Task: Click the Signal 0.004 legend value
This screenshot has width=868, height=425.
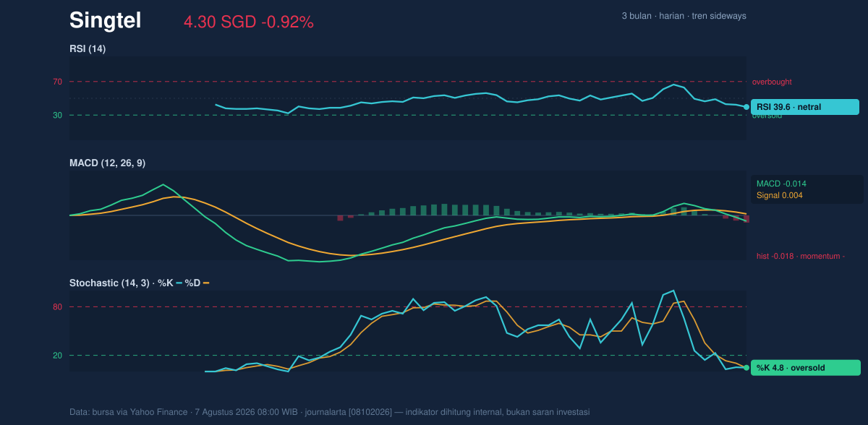Action: pos(780,195)
